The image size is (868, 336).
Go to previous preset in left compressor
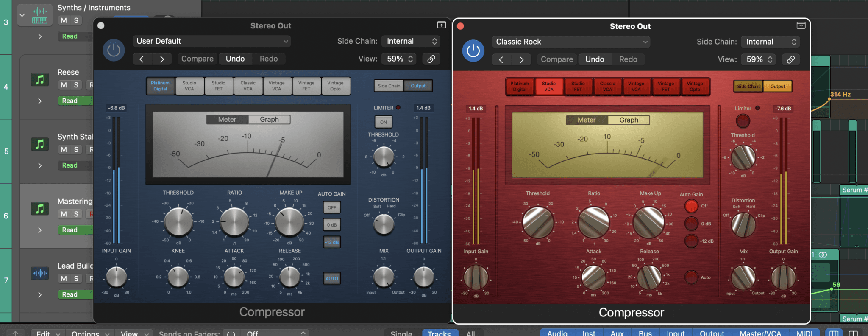point(142,59)
